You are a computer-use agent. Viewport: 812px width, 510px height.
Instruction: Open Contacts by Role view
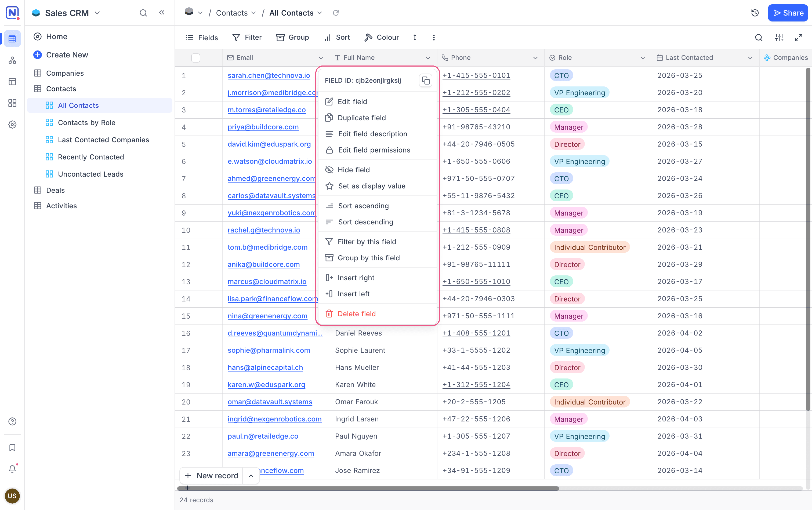(x=86, y=123)
